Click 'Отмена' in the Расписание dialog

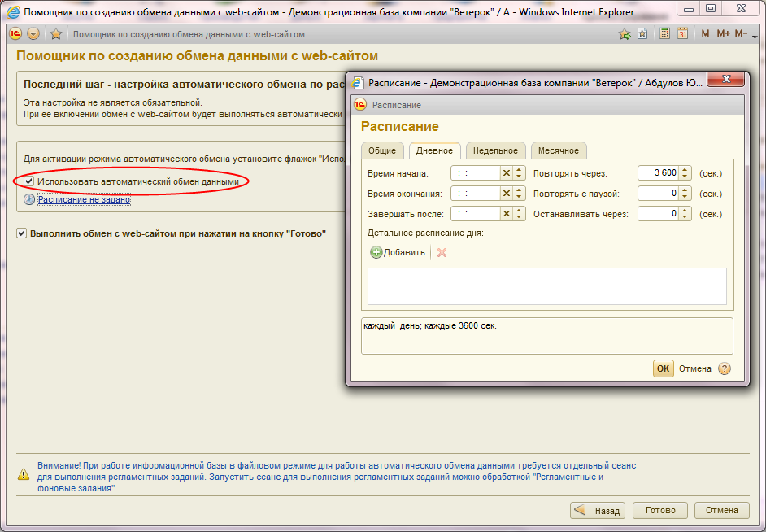coord(694,368)
